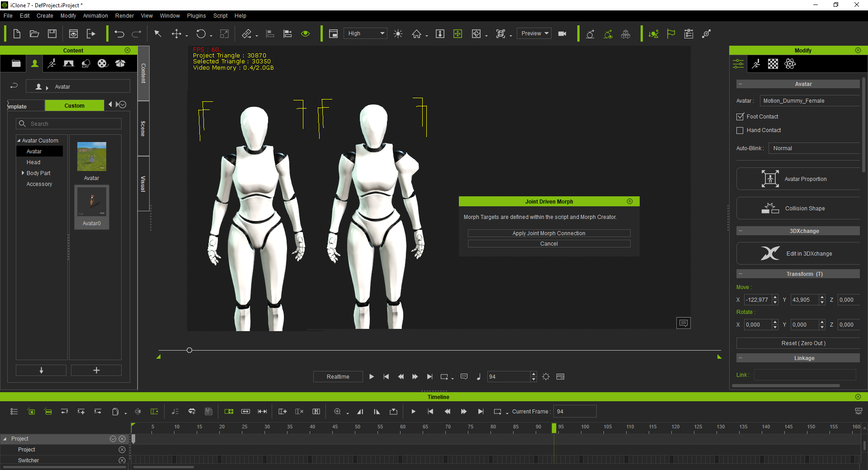This screenshot has width=868, height=470.
Task: Click the timeline zoom magnifier icon
Action: pyautogui.click(x=337, y=411)
